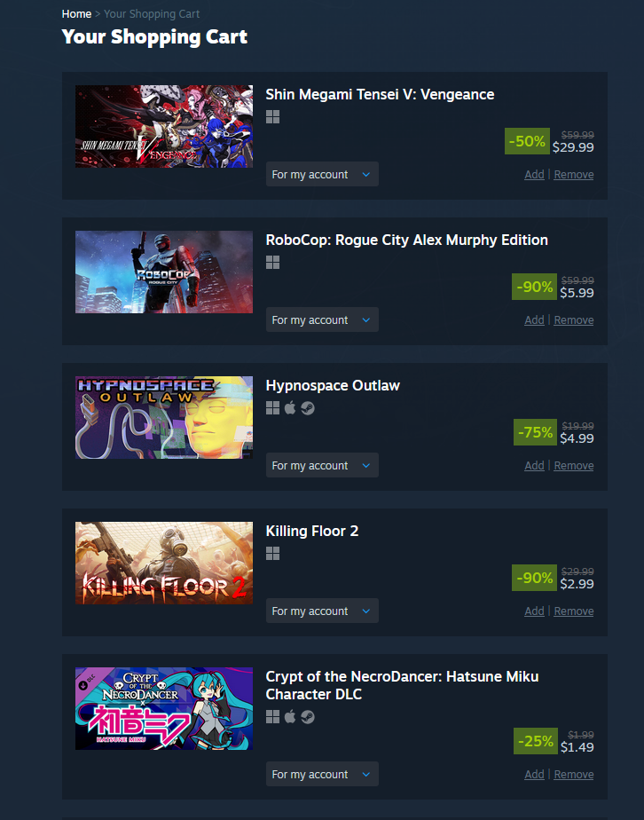Click the Windows platform icon under RoboCop: Rogue City

(x=272, y=262)
